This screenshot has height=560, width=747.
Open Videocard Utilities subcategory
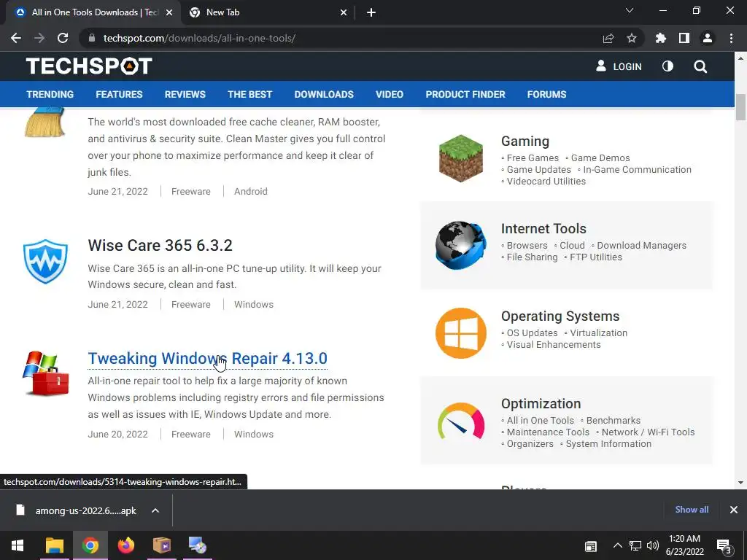pyautogui.click(x=546, y=182)
